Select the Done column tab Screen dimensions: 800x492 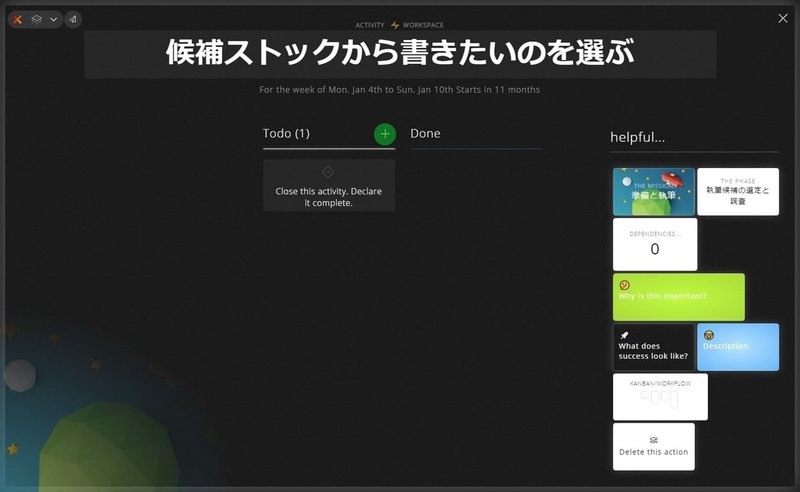[425, 134]
